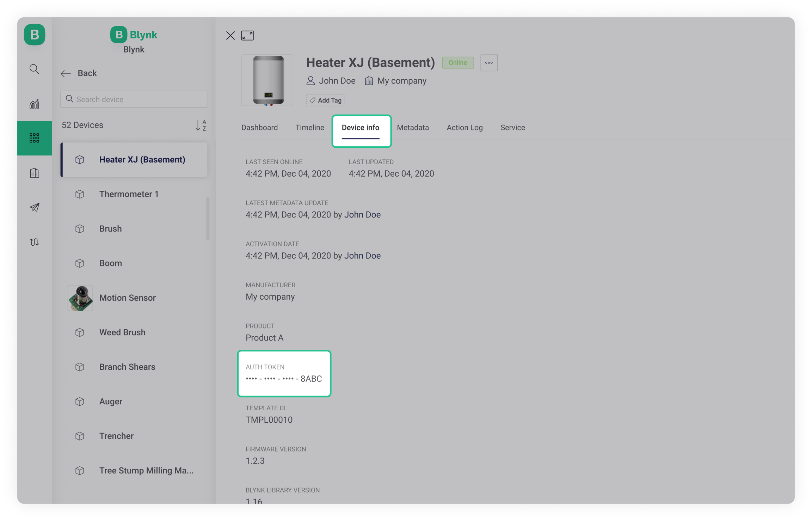Toggle A-Z sort order of devices
Viewport: 812px width, 521px height.
click(x=201, y=125)
